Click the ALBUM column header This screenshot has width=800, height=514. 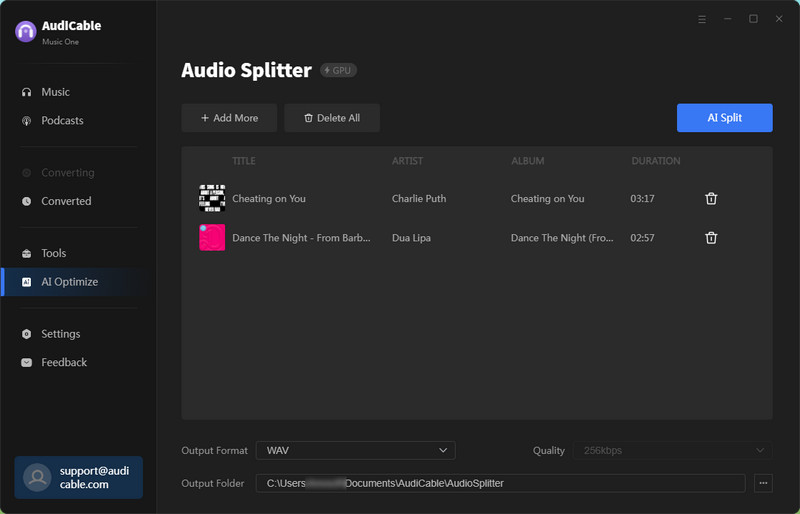point(528,161)
